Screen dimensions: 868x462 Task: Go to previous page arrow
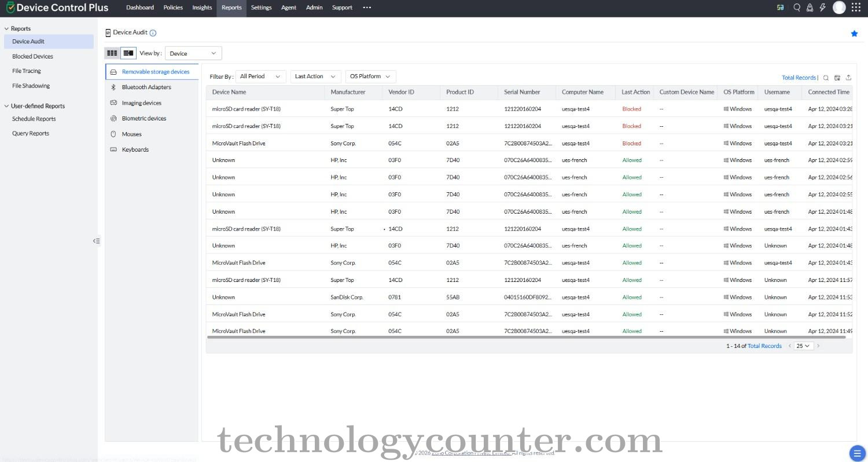coord(790,346)
